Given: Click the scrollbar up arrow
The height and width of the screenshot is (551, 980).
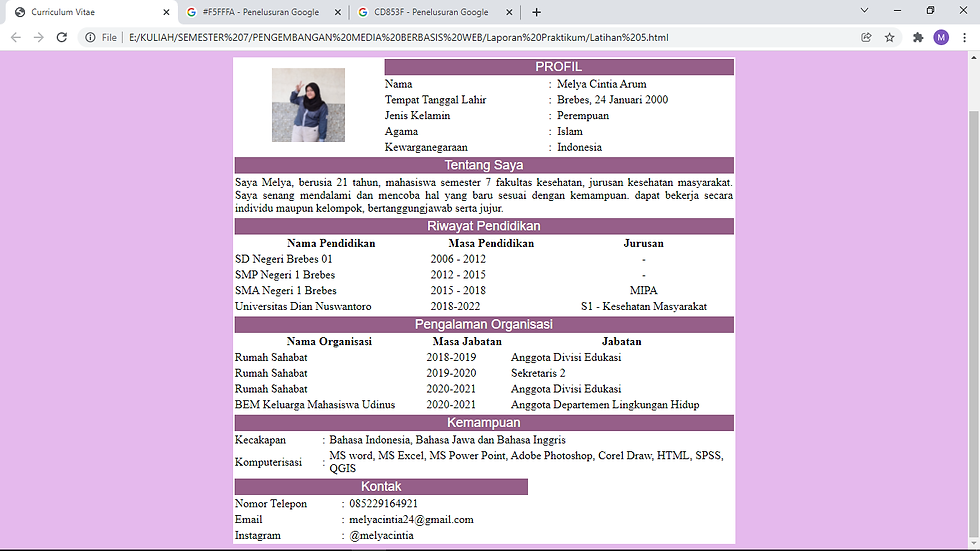Looking at the screenshot, I should point(974,57).
